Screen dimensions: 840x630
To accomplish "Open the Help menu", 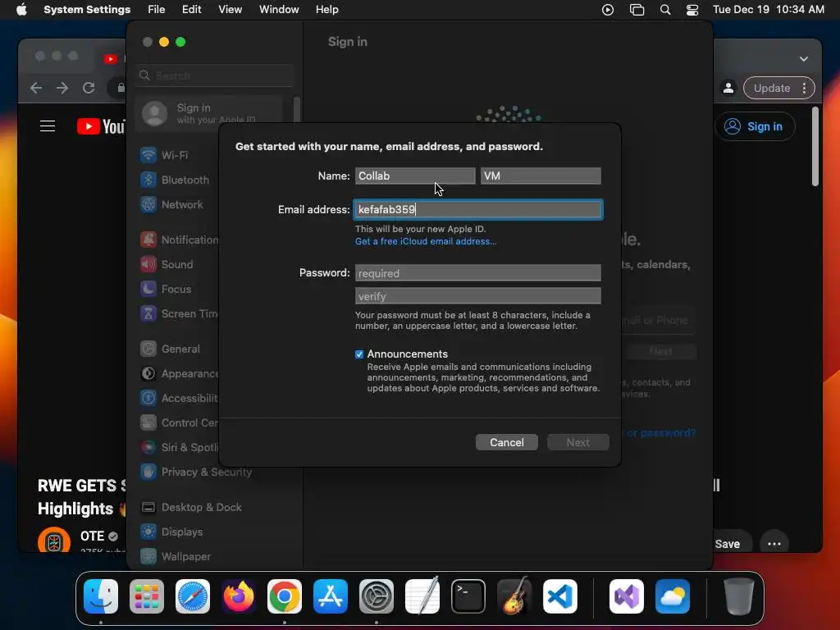I will click(326, 10).
